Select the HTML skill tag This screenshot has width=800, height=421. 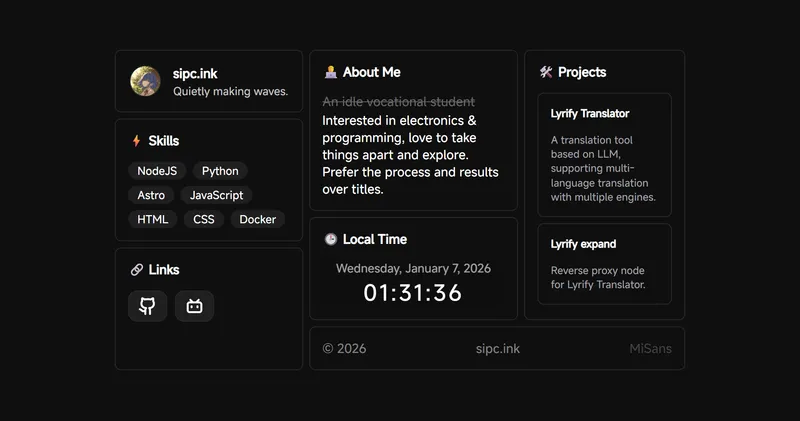(x=152, y=219)
